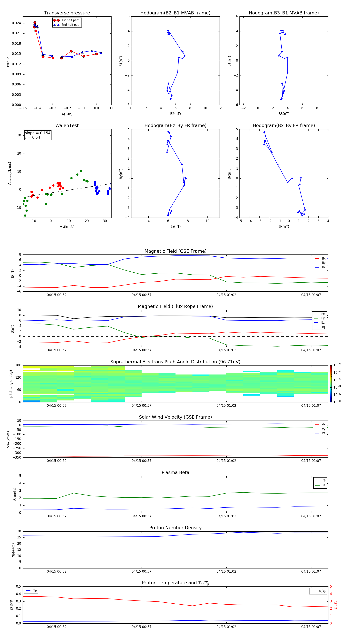
Task: Click the pitch angle distribution colorbar
Action: 331,383
